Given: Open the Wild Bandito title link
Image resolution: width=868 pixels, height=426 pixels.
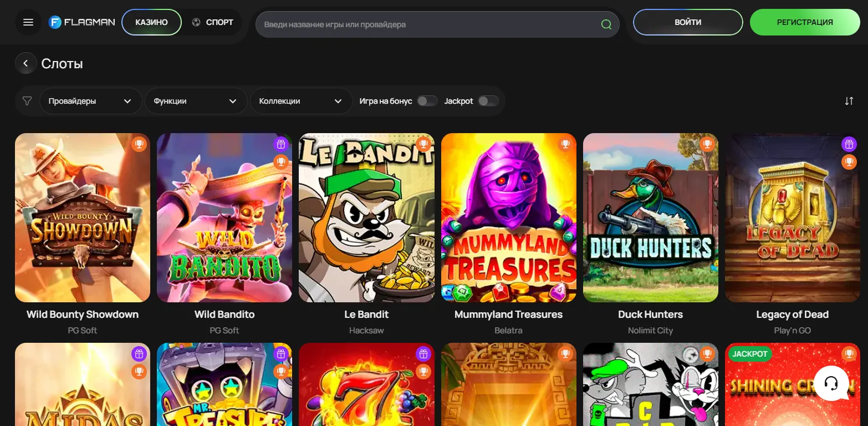Looking at the screenshot, I should (x=224, y=315).
